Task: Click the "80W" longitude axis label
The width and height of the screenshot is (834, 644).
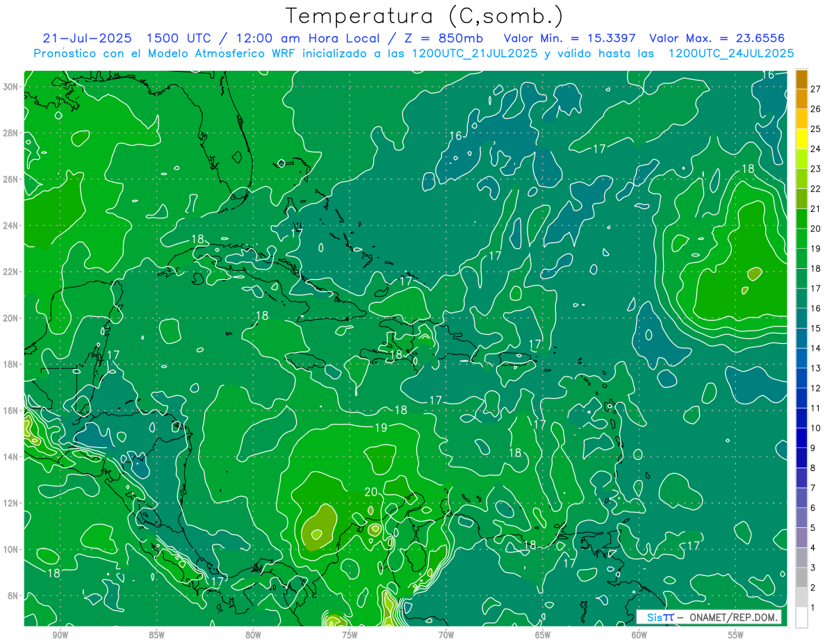Action: 253,635
